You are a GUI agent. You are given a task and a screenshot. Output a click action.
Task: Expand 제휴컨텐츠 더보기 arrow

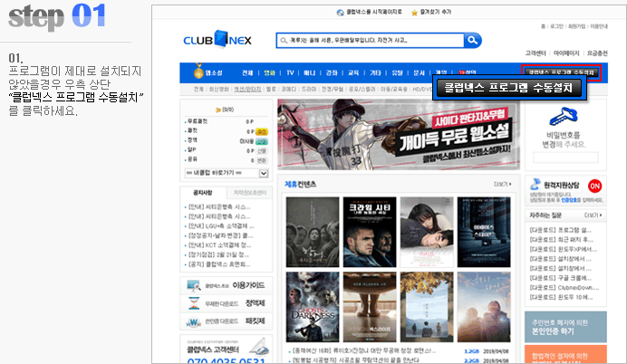503,184
